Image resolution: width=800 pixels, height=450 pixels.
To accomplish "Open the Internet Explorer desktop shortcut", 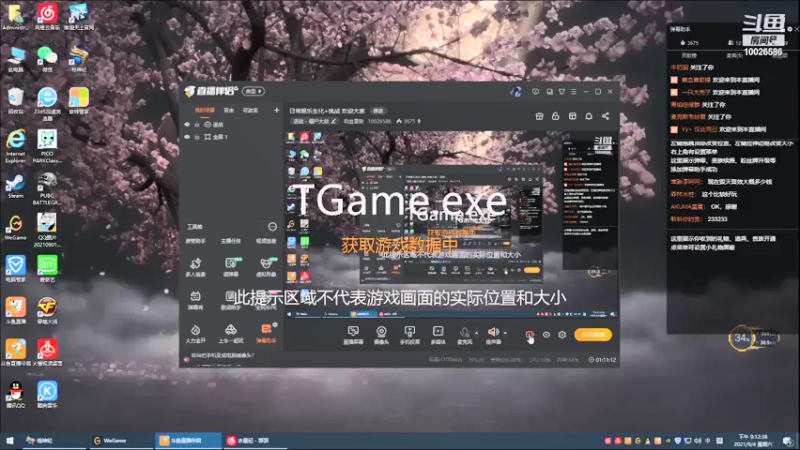I will click(15, 146).
